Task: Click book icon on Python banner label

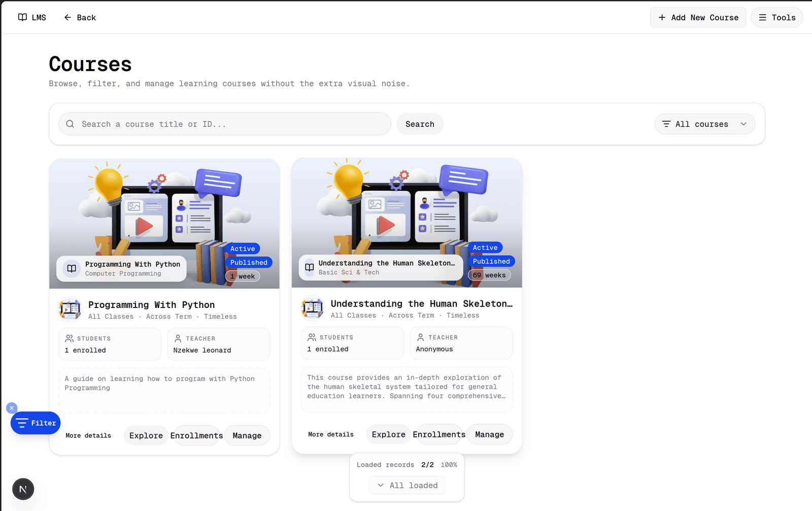Action: [72, 268]
